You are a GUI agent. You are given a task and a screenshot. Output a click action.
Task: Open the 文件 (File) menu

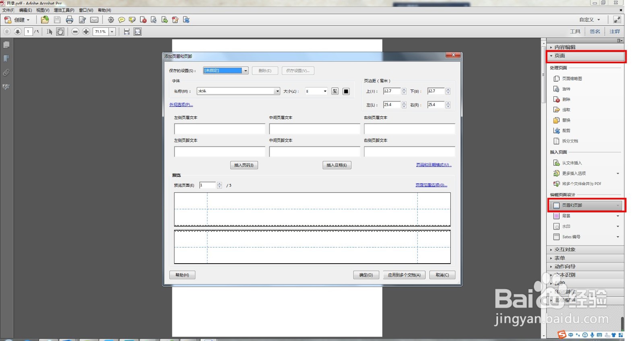(8, 10)
